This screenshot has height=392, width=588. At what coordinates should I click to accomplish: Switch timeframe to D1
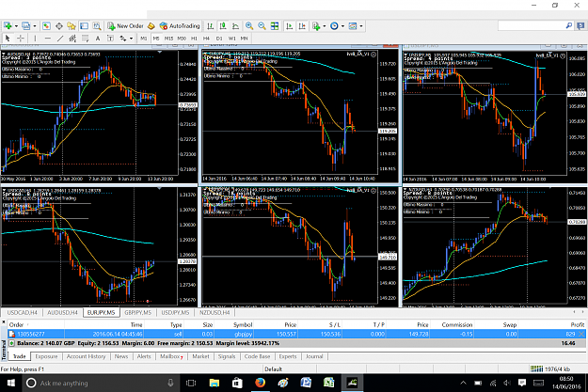[219, 39]
